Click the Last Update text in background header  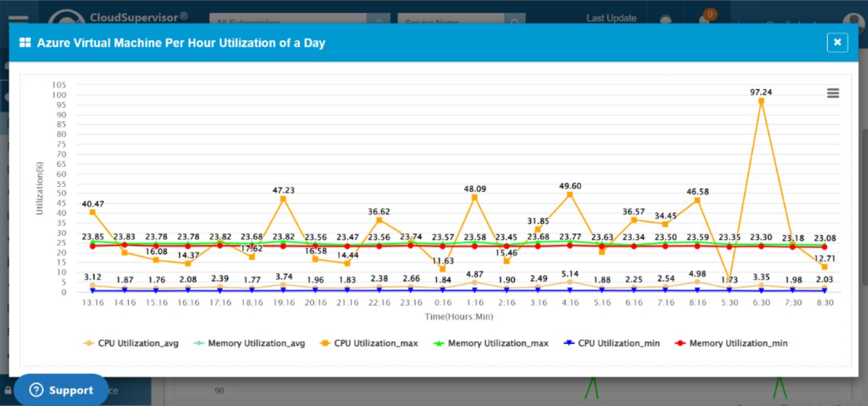pos(611,18)
